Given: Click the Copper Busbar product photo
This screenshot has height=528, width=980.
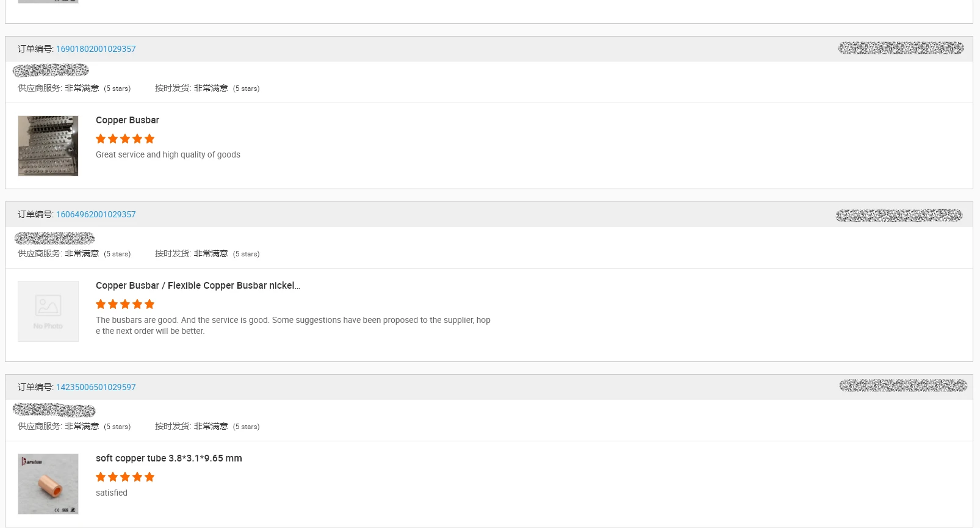Looking at the screenshot, I should pyautogui.click(x=48, y=146).
